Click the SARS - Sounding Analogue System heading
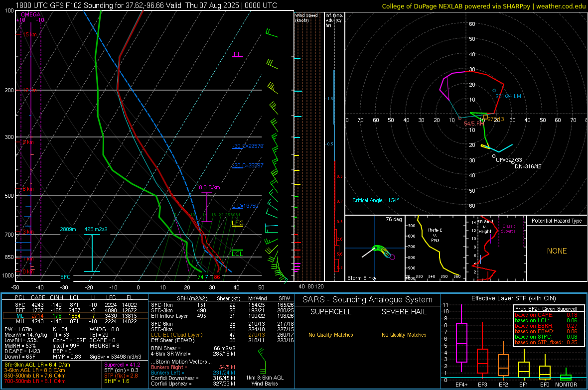This screenshot has height=390, width=588. [x=368, y=300]
